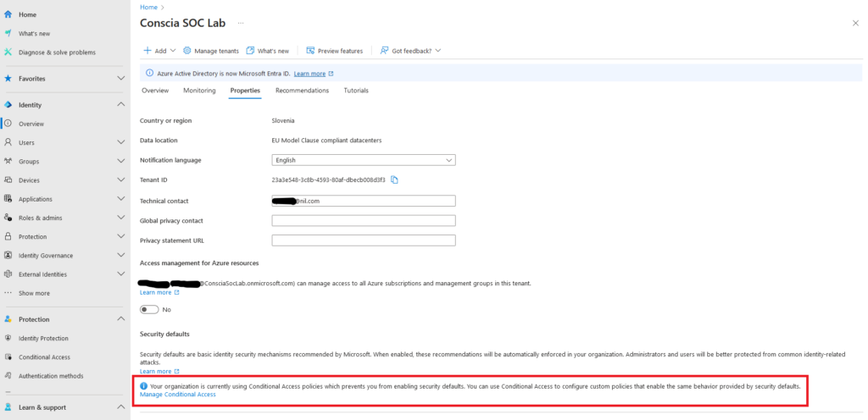Click Learn more in Entra ID banner

coord(309,74)
